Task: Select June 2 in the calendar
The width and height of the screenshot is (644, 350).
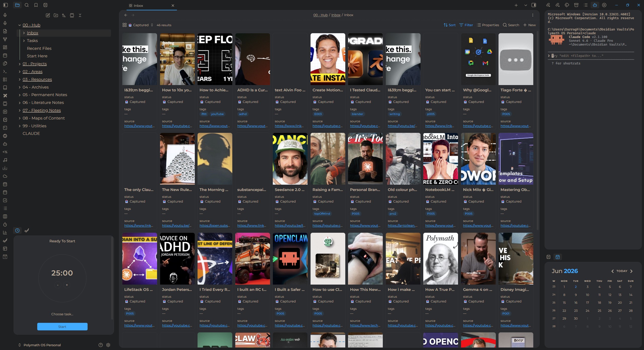Action: [x=576, y=287]
